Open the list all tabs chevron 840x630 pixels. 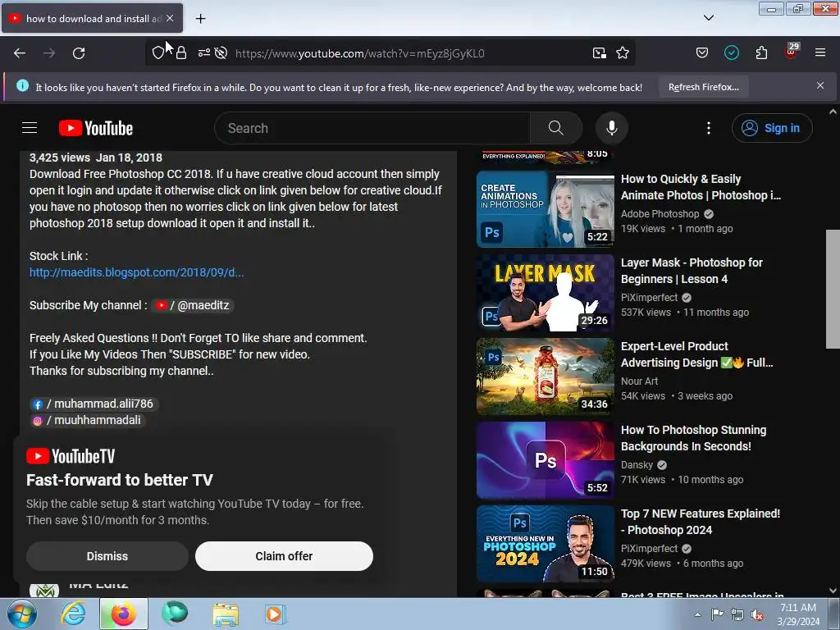point(709,18)
